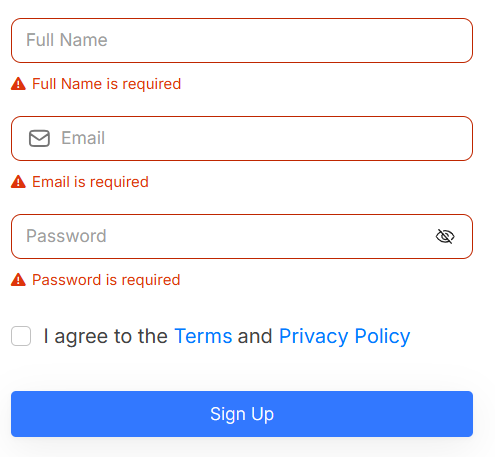This screenshot has width=495, height=457.
Task: Click the word "and" between links
Action: pos(255,336)
